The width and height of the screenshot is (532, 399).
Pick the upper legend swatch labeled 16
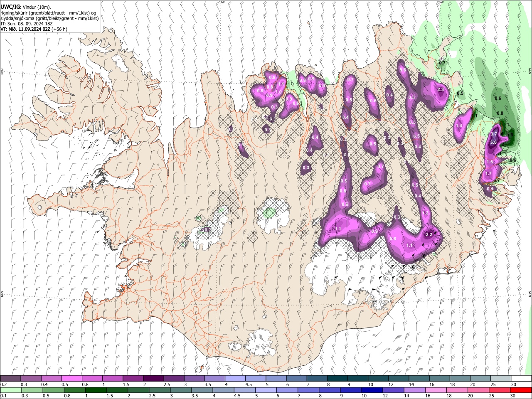[x=439, y=379]
